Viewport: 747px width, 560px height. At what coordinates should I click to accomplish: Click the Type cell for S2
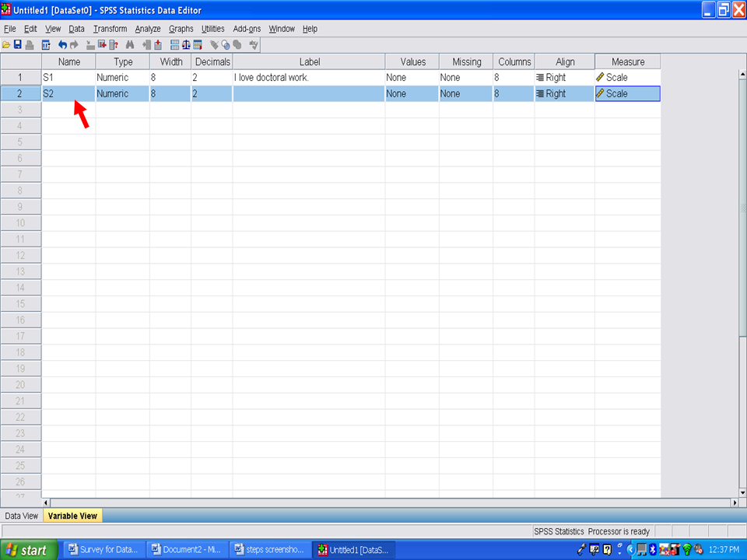pyautogui.click(x=122, y=93)
